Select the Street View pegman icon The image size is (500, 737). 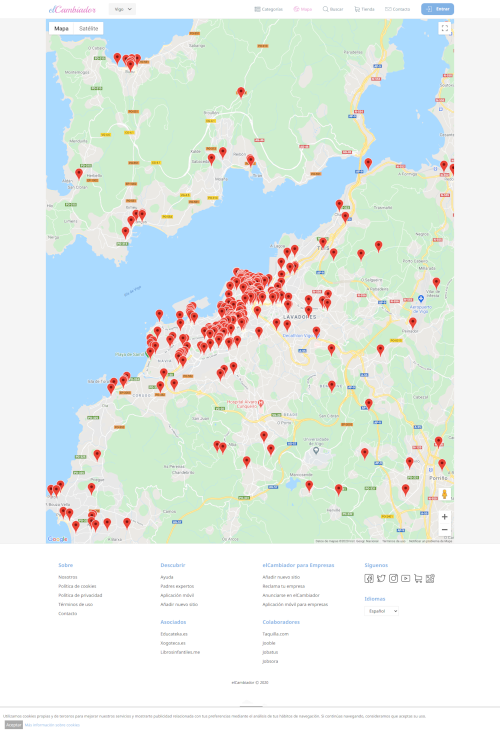point(445,494)
